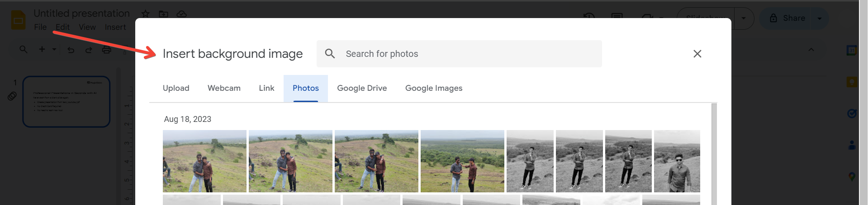This screenshot has width=868, height=205.
Task: Close the Insert background image dialog
Action: coord(697,54)
